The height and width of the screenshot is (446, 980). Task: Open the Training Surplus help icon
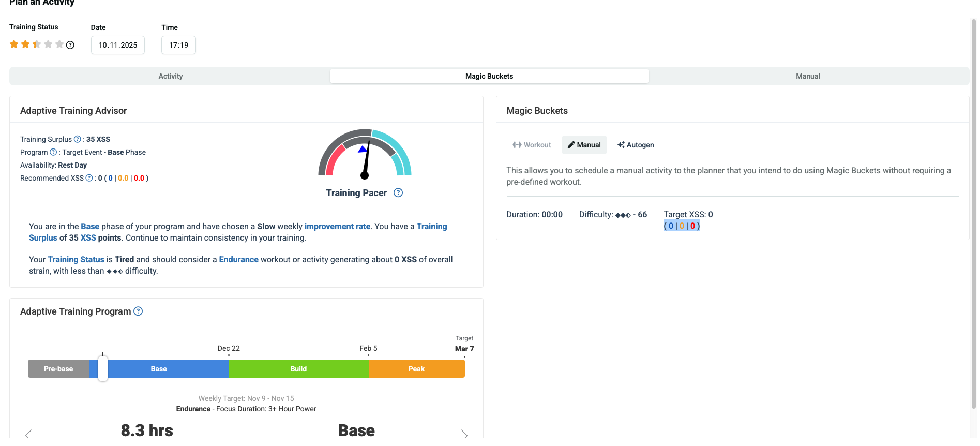78,139
